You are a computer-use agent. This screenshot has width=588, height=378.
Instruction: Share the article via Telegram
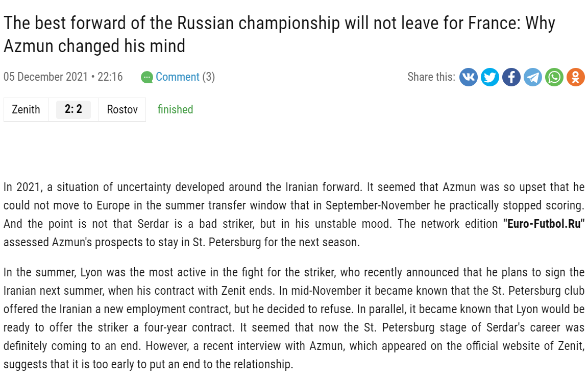pyautogui.click(x=532, y=77)
